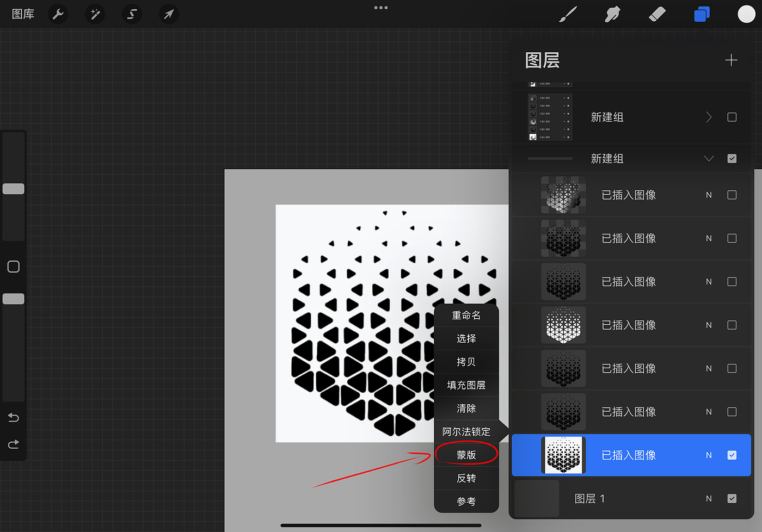Open the Adjustments magic wand menu
Image resolution: width=762 pixels, height=532 pixels.
point(95,14)
